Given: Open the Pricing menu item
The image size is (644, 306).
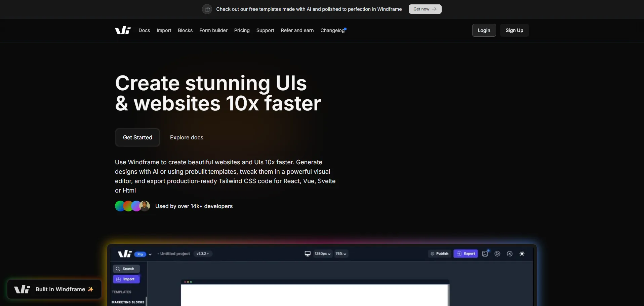Looking at the screenshot, I should coord(242,30).
